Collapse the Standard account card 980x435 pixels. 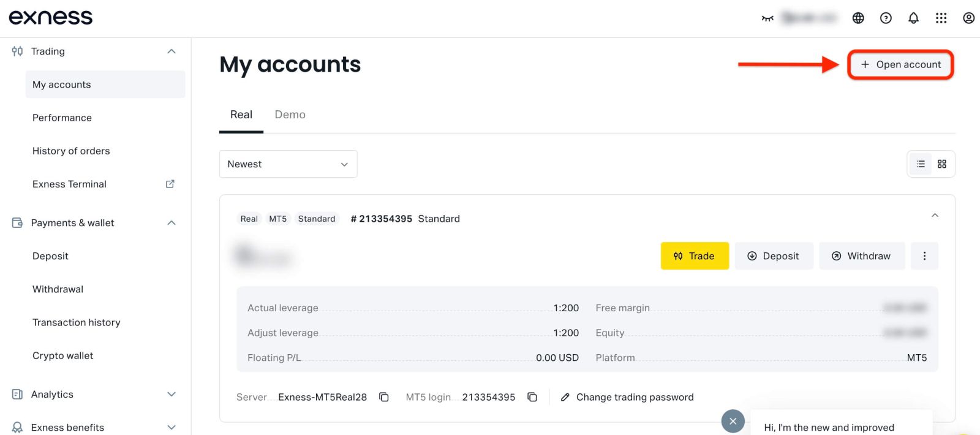pos(935,215)
